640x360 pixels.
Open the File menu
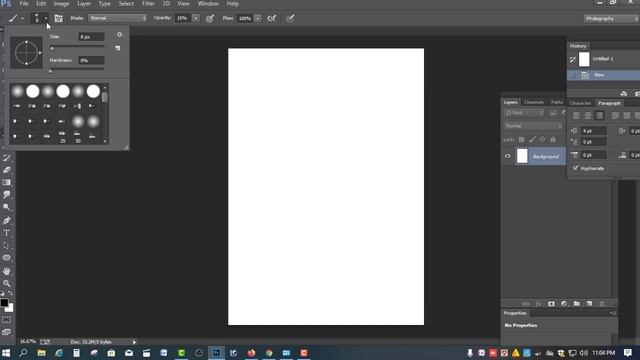[24, 4]
